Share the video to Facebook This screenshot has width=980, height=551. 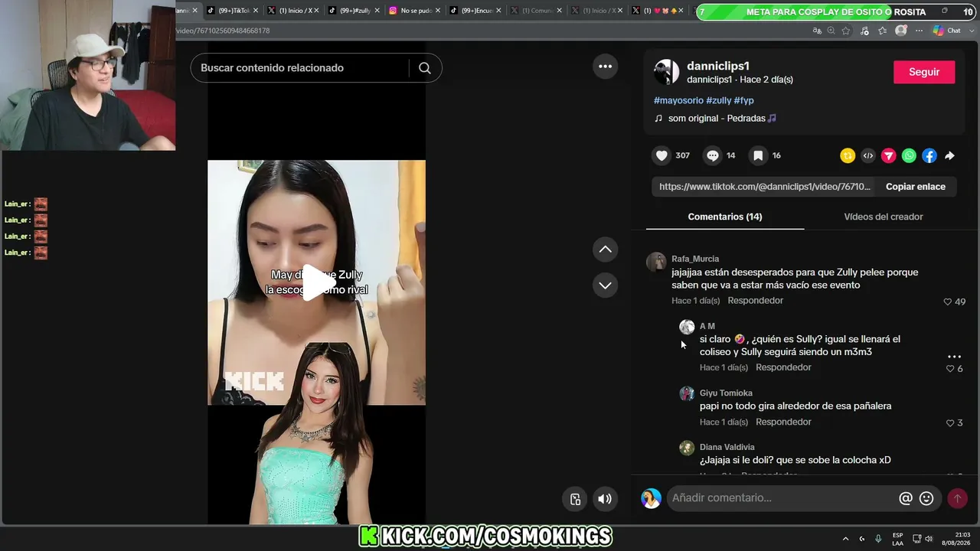[929, 155]
